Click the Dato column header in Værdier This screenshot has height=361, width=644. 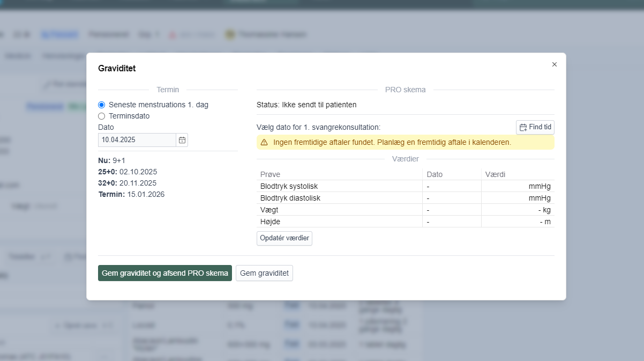coord(435,174)
